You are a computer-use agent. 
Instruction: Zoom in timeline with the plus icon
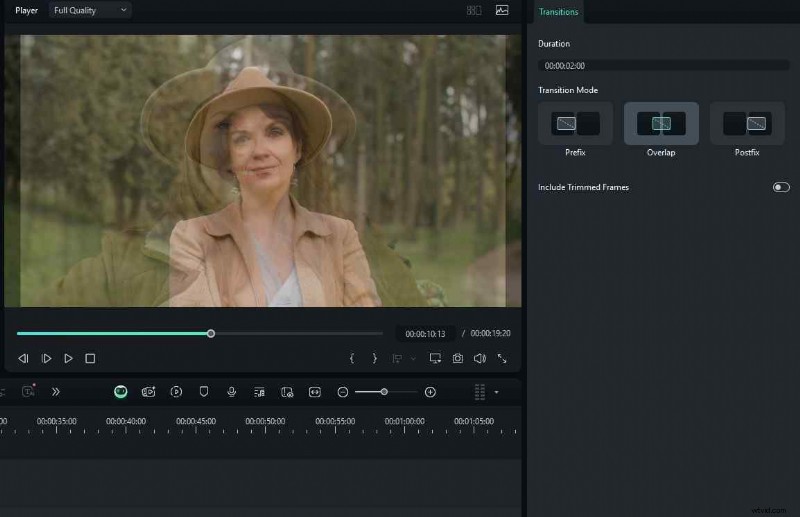(x=430, y=392)
